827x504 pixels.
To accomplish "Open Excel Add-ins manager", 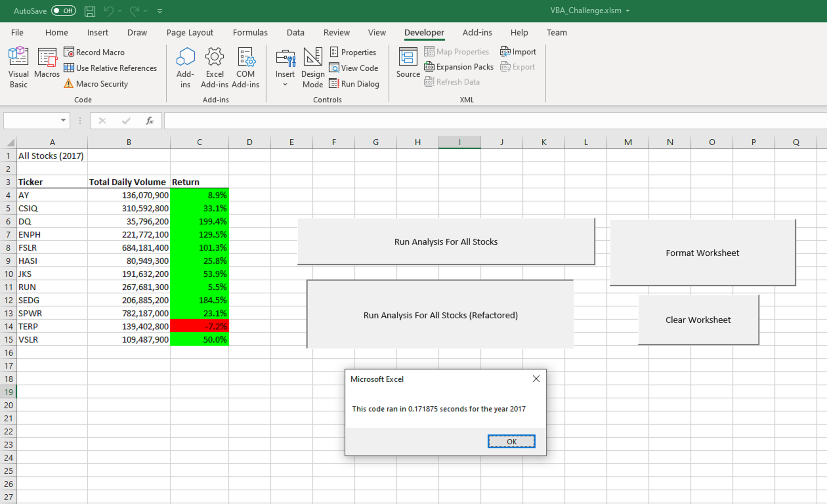I will (214, 67).
